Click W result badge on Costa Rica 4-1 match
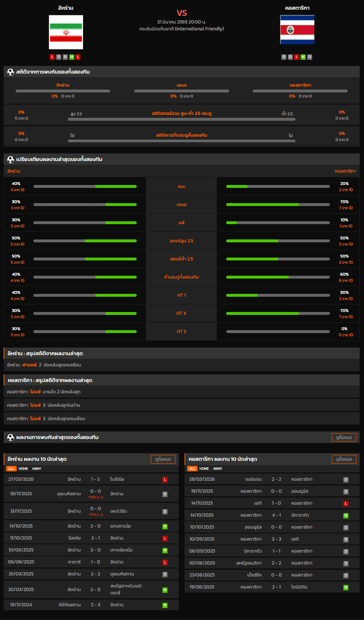364x620 pixels. [346, 515]
